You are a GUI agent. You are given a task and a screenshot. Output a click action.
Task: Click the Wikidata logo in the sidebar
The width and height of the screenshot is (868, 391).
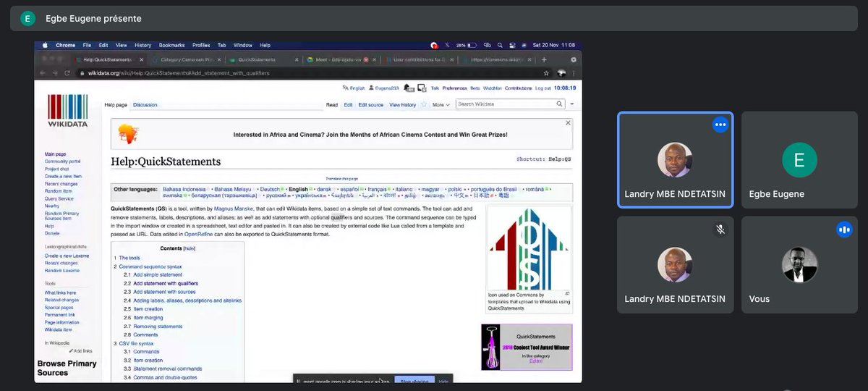68,111
